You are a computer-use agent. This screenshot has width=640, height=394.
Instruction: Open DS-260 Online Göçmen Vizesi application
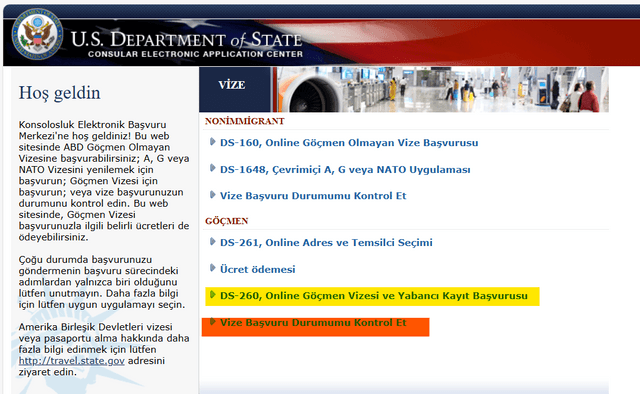(x=374, y=296)
